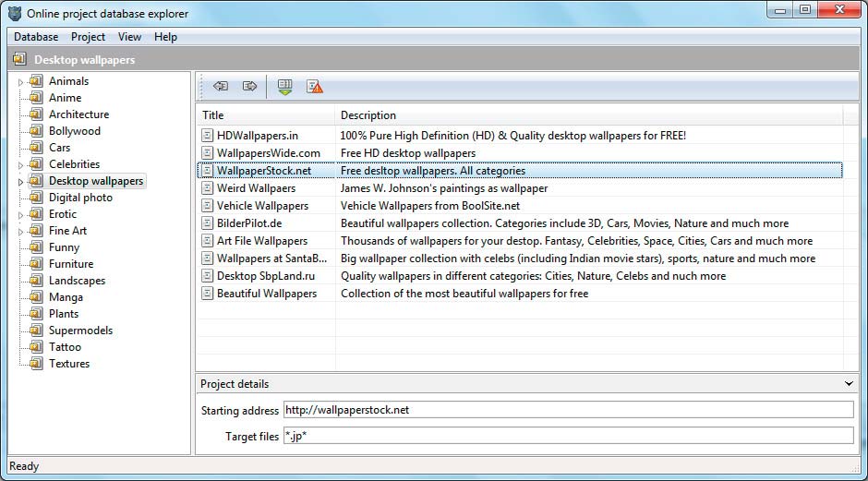Click the Textures folder icon

coord(36,363)
